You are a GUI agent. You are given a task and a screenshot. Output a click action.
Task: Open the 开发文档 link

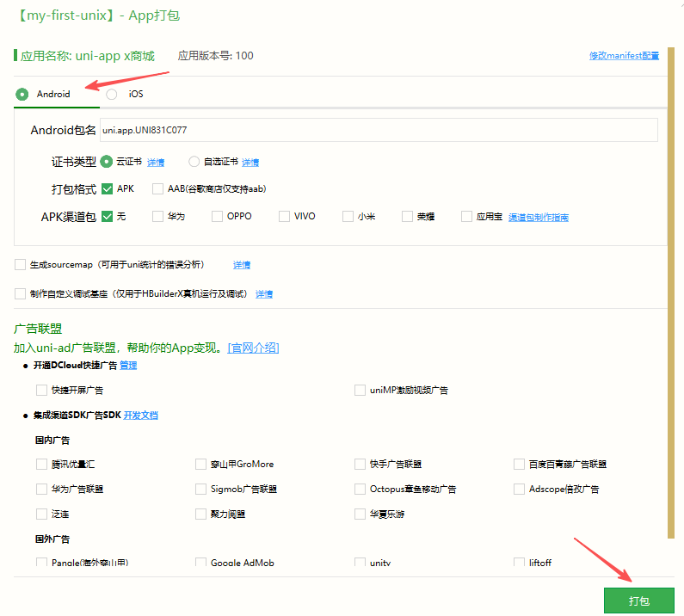(140, 416)
